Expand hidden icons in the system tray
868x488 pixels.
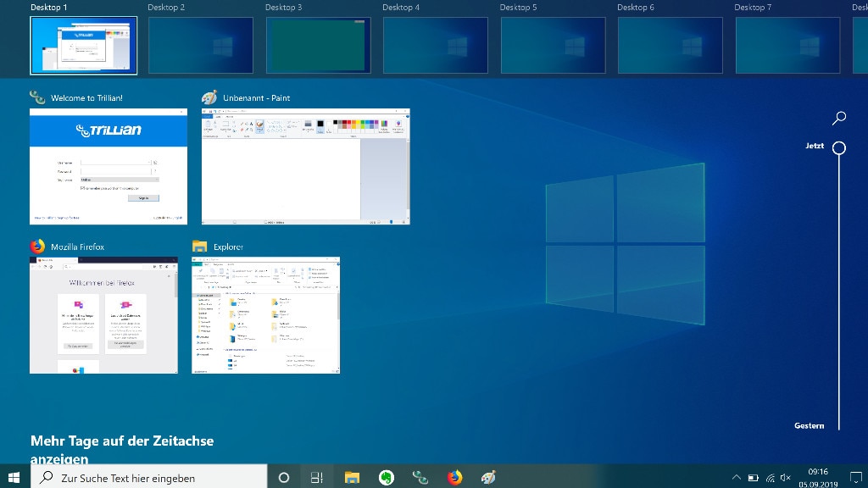736,477
